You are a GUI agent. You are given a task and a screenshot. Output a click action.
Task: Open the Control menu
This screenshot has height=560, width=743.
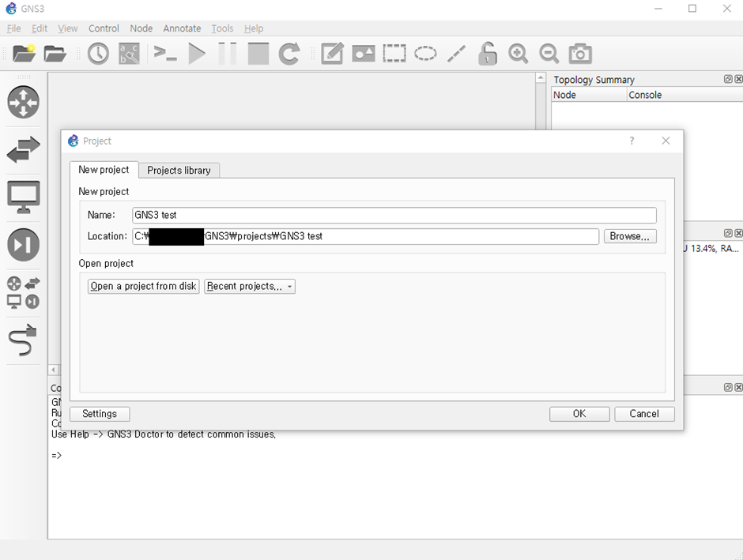tap(104, 28)
